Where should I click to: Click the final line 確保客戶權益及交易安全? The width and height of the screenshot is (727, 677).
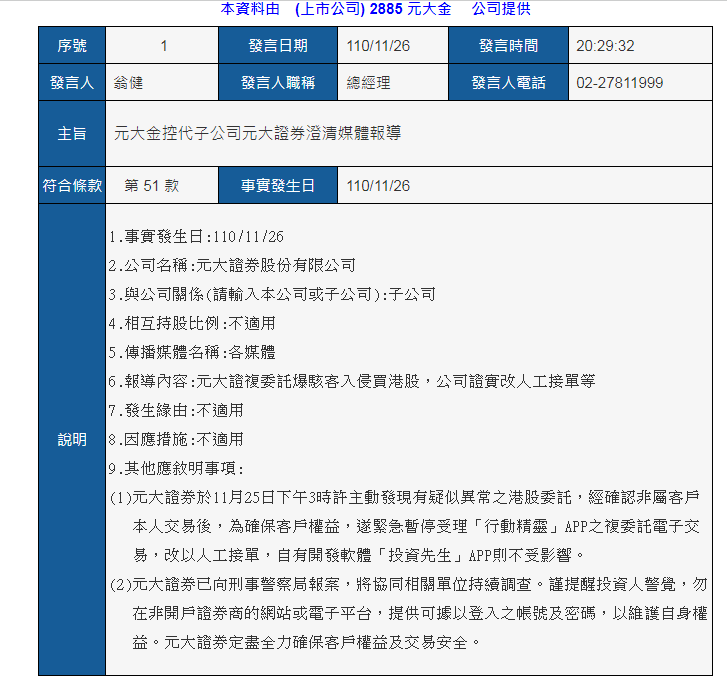tap(307, 642)
